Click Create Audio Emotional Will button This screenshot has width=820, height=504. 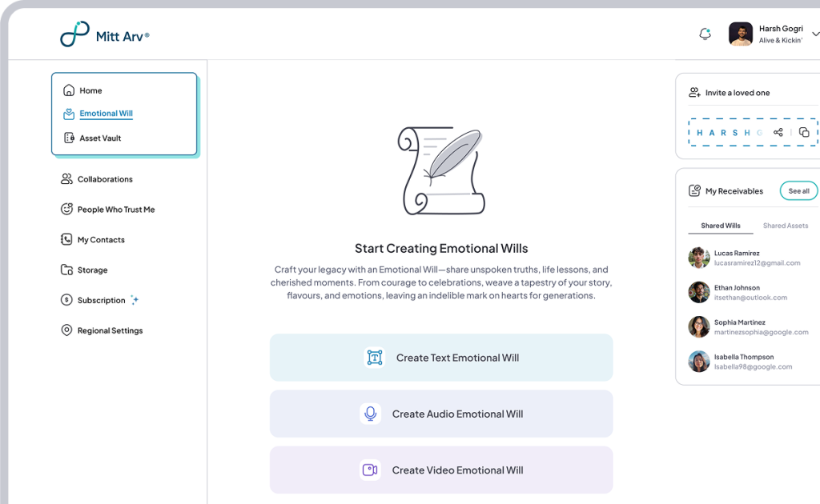pyautogui.click(x=441, y=414)
